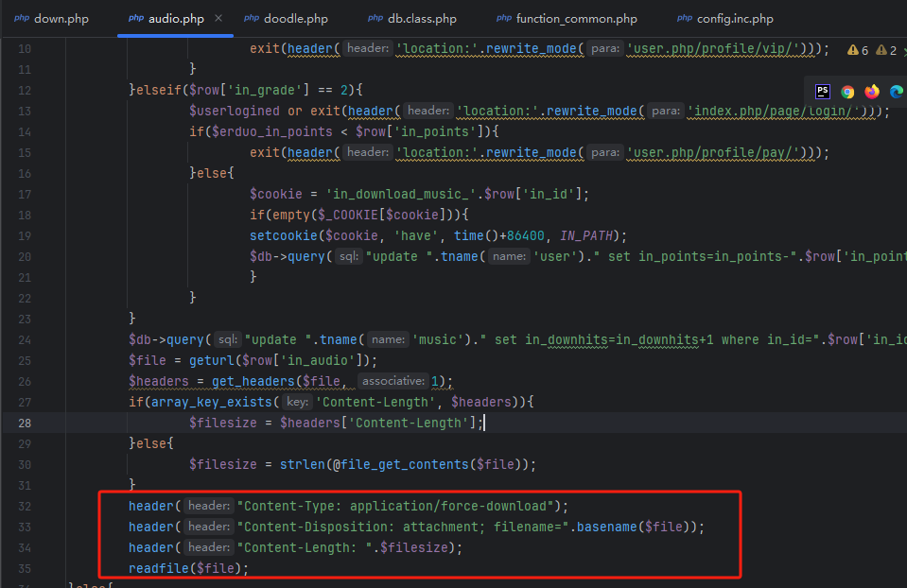907x588 pixels.
Task: Click the get_headers function on line 26
Action: (x=253, y=382)
